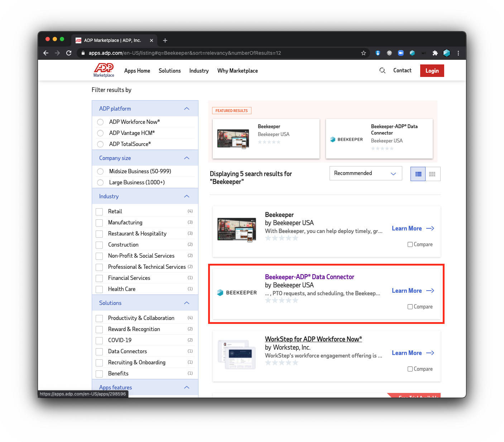
Task: Switch to list view layout
Action: (418, 174)
